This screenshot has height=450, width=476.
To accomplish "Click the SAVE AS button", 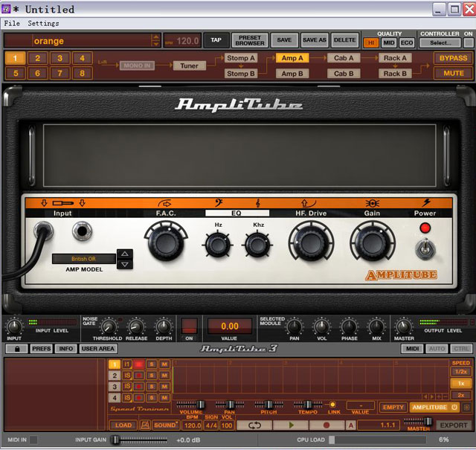I will tap(315, 40).
